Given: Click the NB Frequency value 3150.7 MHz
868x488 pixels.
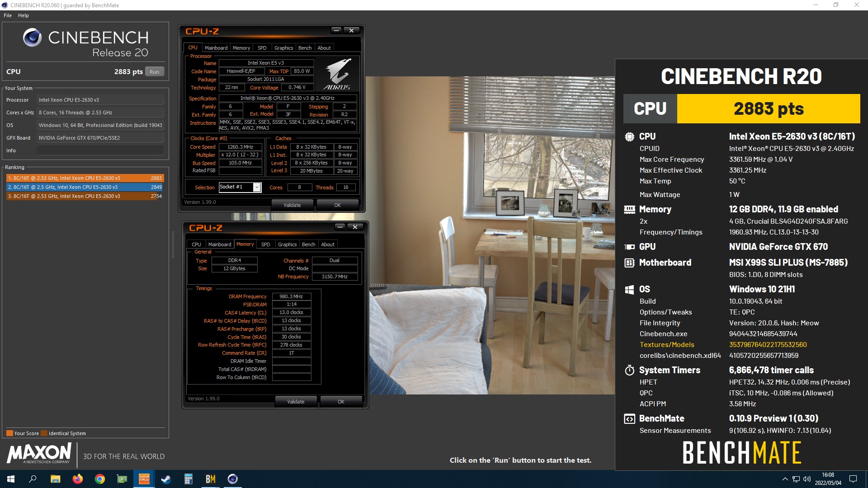Looking at the screenshot, I should [x=335, y=277].
